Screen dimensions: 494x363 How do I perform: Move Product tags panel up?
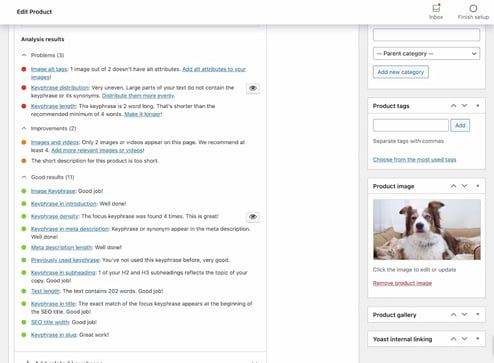pyautogui.click(x=453, y=106)
